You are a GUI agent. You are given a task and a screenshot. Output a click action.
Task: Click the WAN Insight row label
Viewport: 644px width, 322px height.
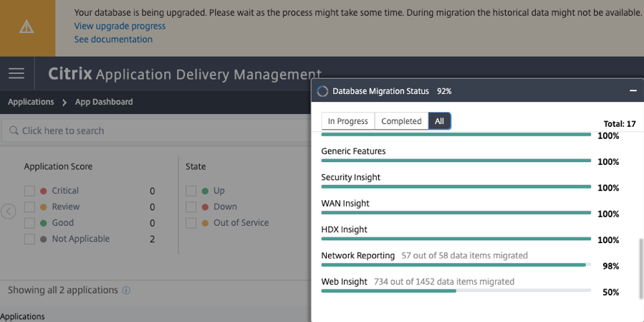pyautogui.click(x=345, y=203)
